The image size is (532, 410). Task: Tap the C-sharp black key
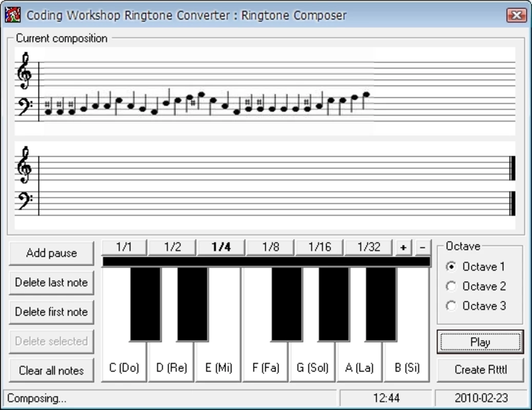[x=146, y=304]
